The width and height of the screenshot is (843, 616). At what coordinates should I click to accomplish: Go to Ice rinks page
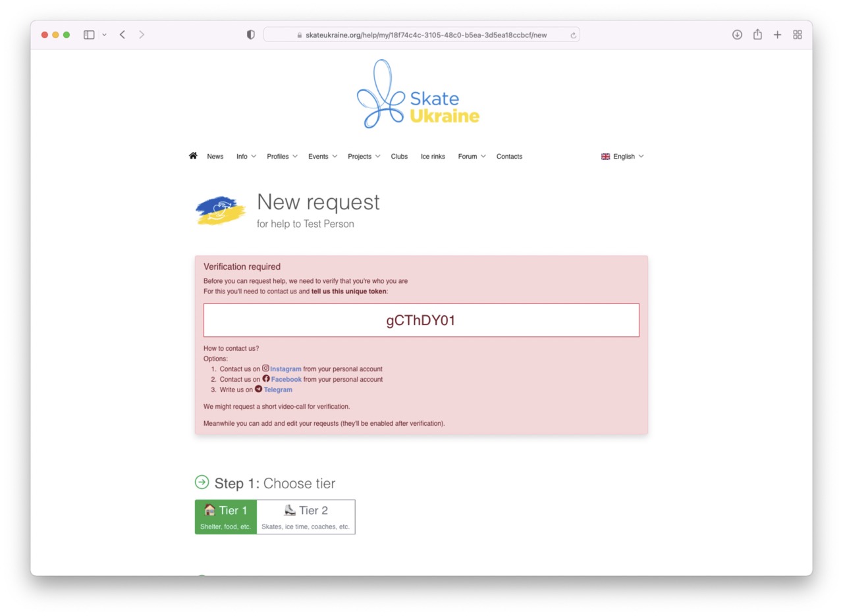coord(433,157)
